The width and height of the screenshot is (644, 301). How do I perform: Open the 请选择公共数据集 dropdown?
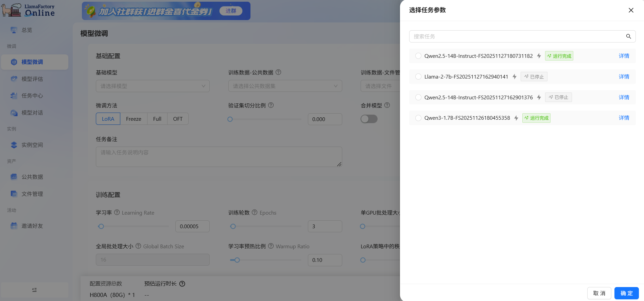(285, 86)
